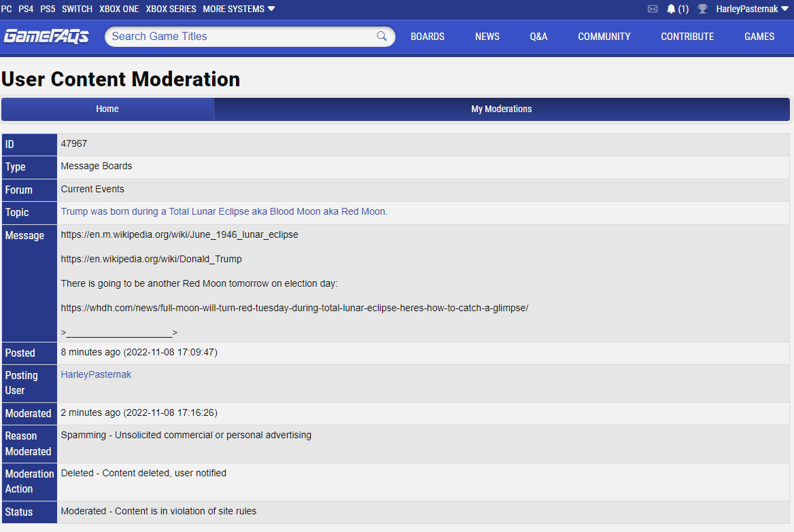Open the PC platform link
This screenshot has height=532, width=794.
coord(7,9)
